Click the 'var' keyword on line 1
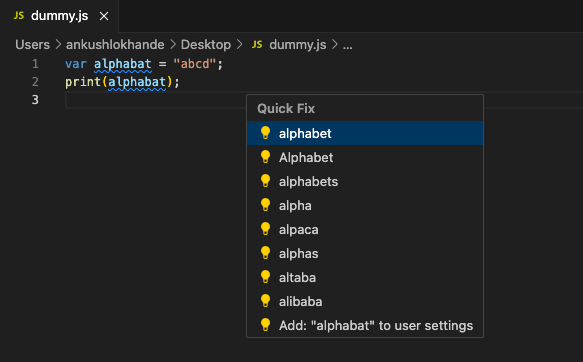Viewport: 583px width, 362px height. 76,64
